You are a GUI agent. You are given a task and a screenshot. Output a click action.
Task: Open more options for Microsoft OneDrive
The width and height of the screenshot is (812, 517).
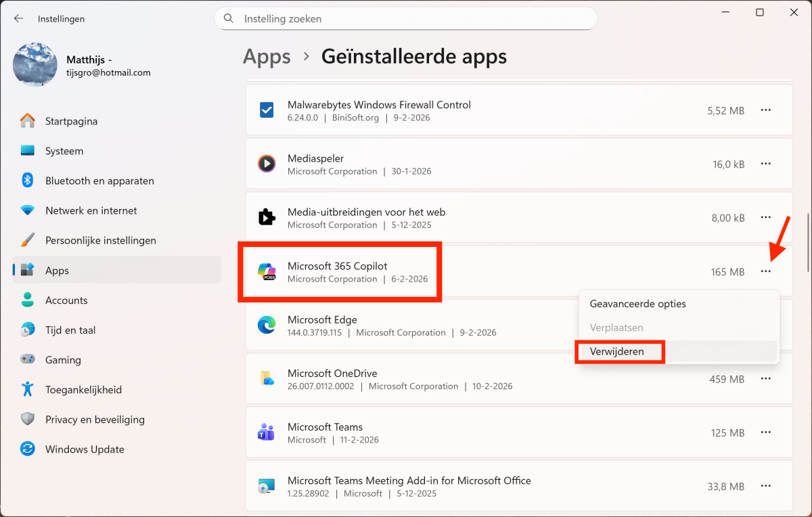pyautogui.click(x=765, y=379)
